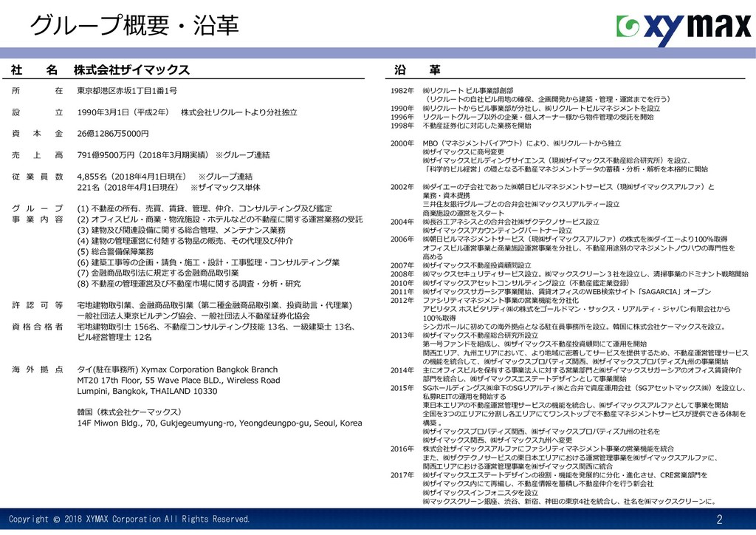
Task: Click the 2006年 history year
Action: (x=402, y=239)
